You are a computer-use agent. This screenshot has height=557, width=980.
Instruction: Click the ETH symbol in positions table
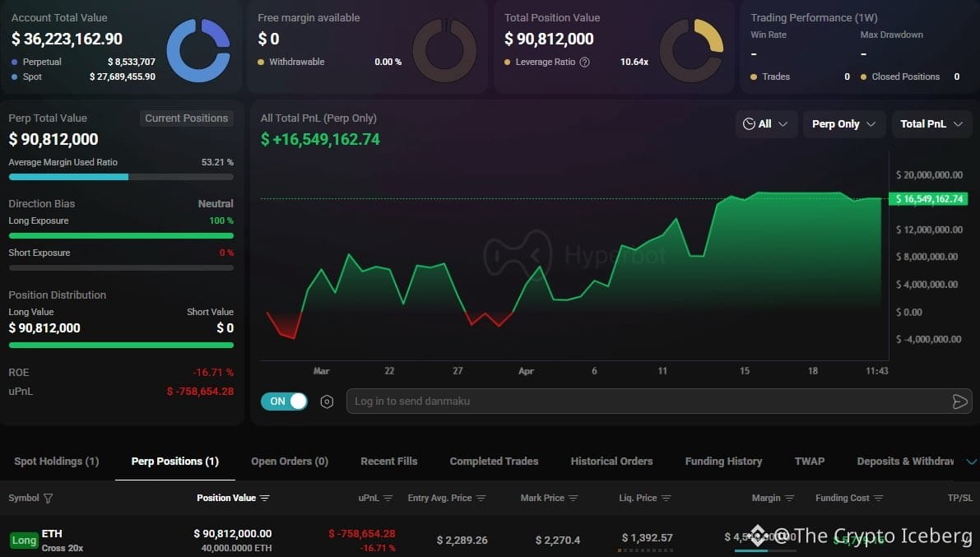point(52,534)
